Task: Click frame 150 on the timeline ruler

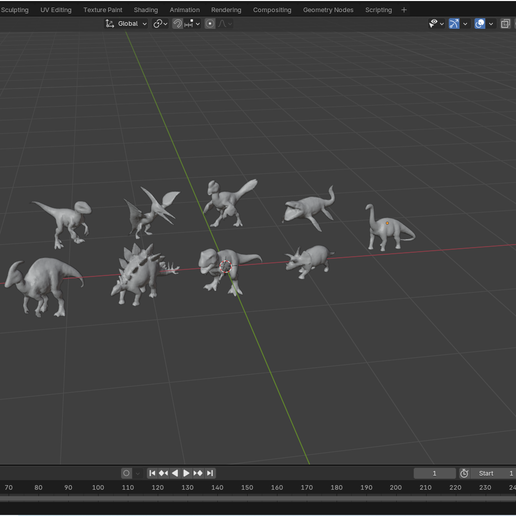Action: tap(247, 487)
